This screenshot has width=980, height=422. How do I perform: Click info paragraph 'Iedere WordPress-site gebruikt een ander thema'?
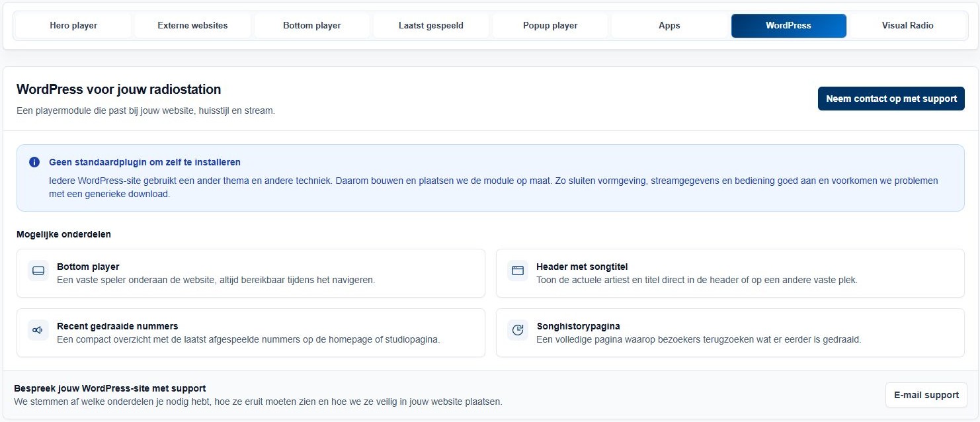tap(493, 187)
